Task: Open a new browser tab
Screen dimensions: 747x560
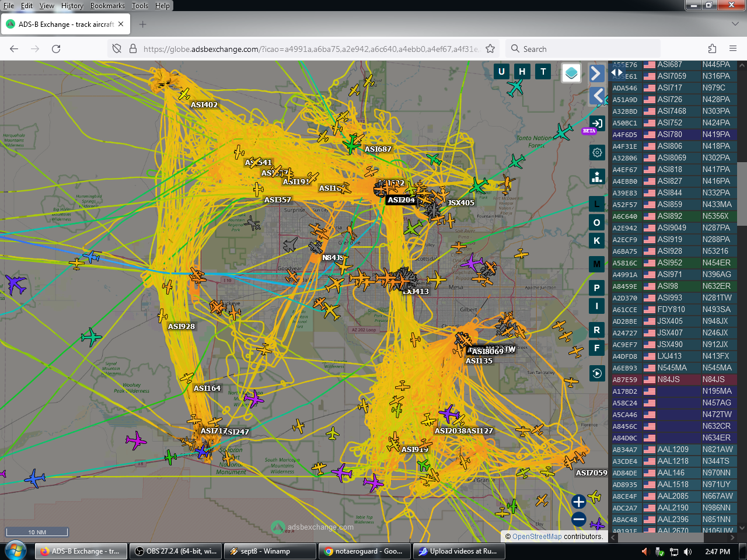Action: tap(143, 24)
